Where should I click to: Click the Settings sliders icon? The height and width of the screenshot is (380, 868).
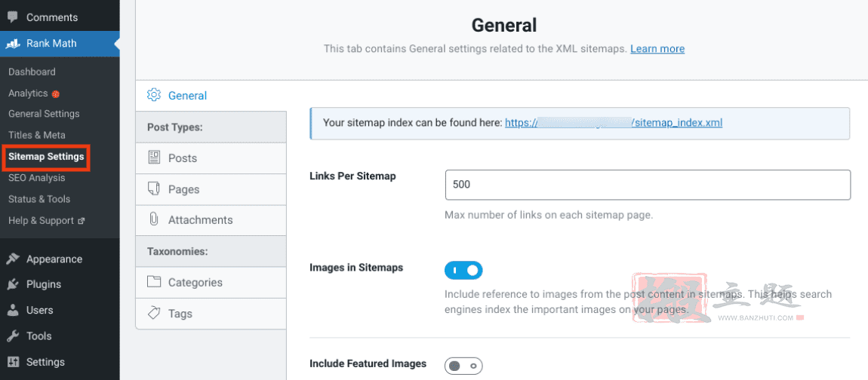pyautogui.click(x=13, y=362)
